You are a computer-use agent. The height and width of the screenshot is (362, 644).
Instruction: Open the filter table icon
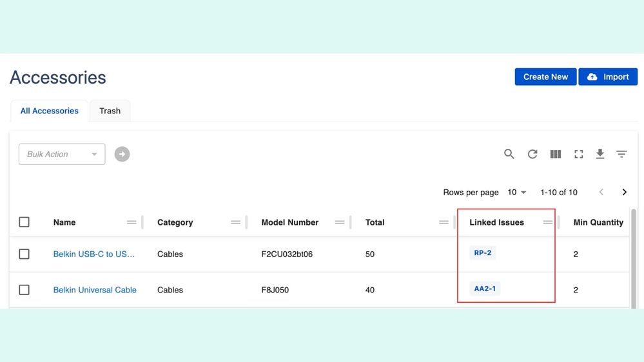pos(621,154)
